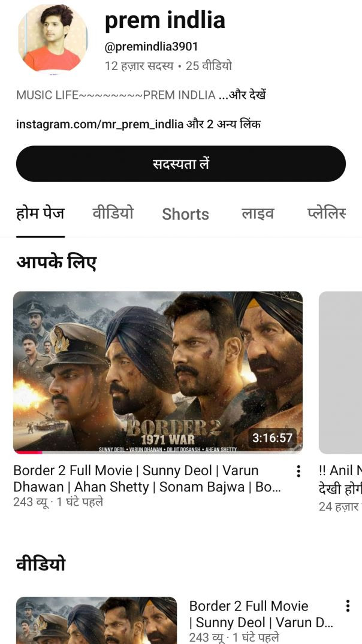Select the होम पेज tab
The image size is (362, 644).
click(40, 214)
